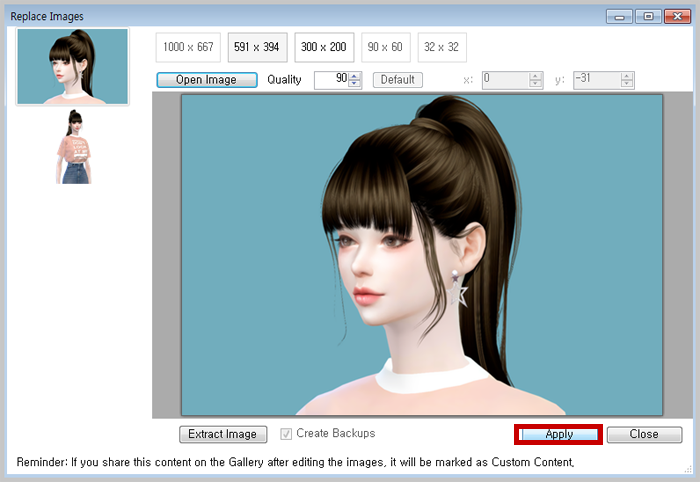
Task: Close the Replace Images dialog via Close button
Action: click(x=644, y=434)
